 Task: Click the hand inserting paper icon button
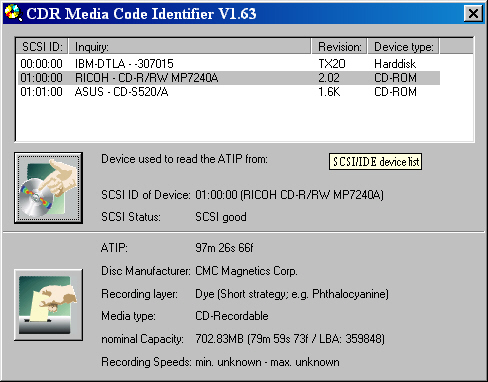click(x=48, y=305)
